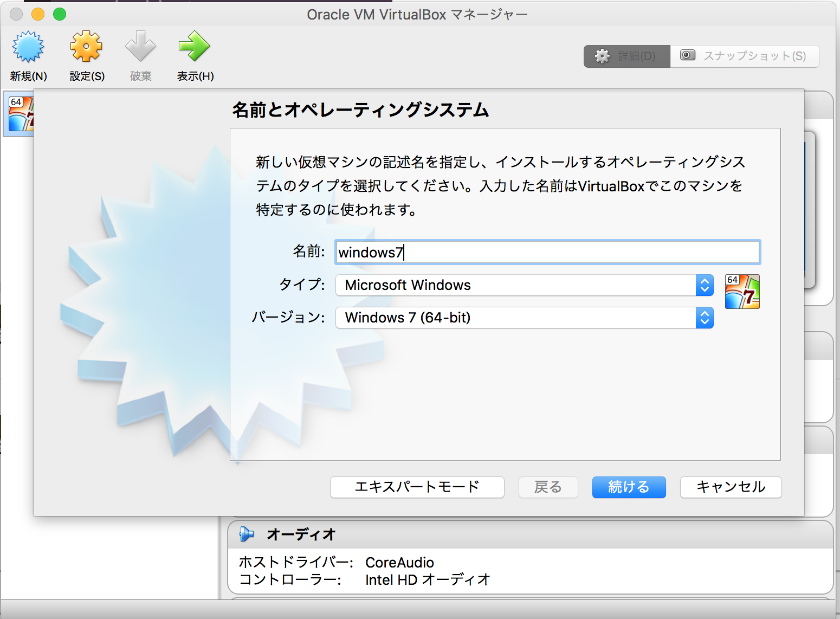Click the ホストドライバー label
The width and height of the screenshot is (840, 619).
(296, 563)
